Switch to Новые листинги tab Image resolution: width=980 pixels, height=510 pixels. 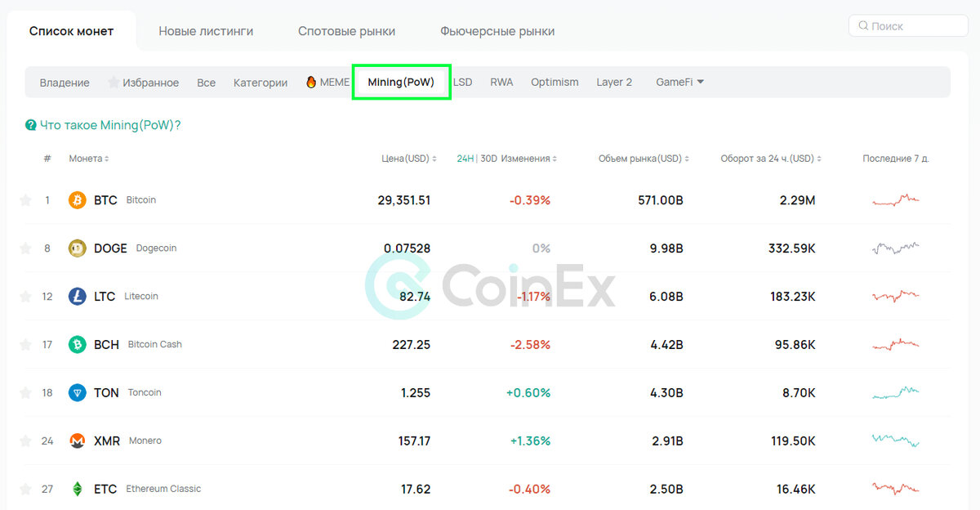206,32
